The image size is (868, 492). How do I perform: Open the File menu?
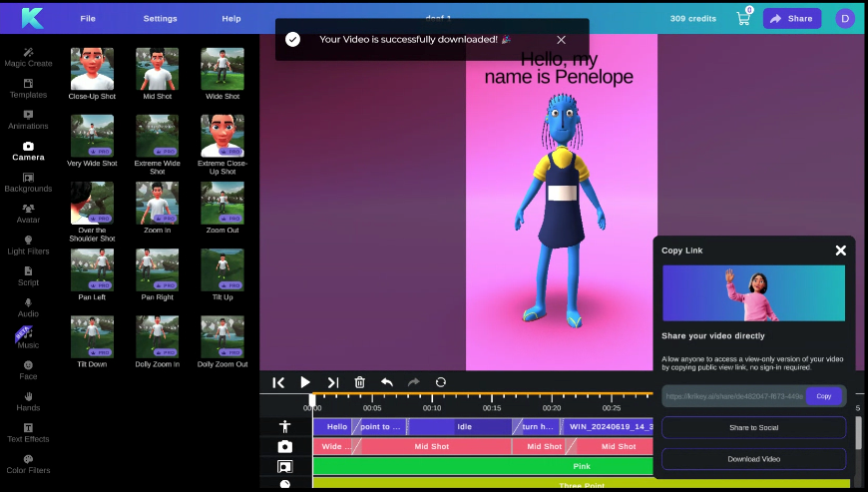point(88,18)
